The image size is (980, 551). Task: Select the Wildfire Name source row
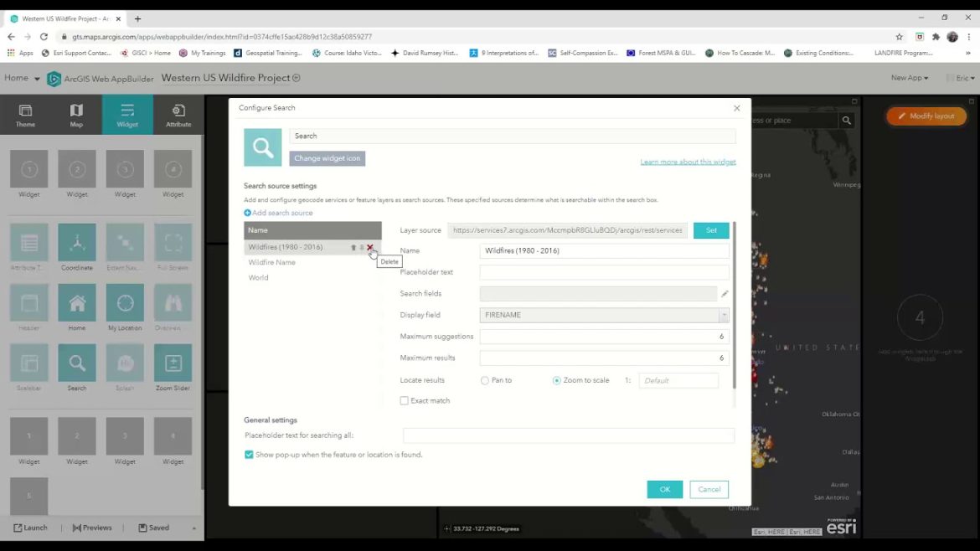coord(312,262)
